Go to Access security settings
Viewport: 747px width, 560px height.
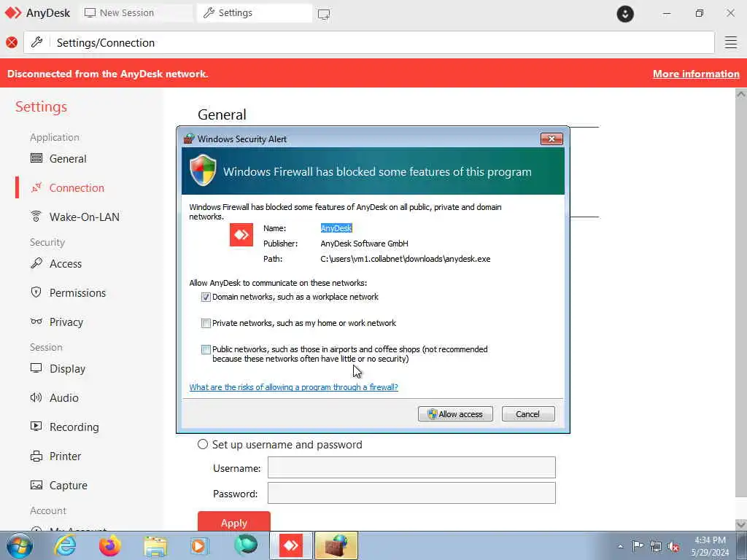click(x=55, y=263)
